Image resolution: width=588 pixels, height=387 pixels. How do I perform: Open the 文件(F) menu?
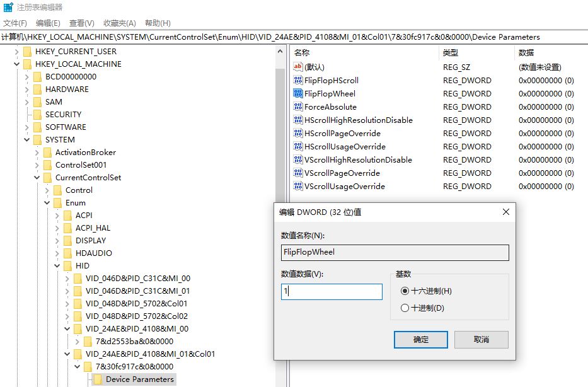click(15, 23)
